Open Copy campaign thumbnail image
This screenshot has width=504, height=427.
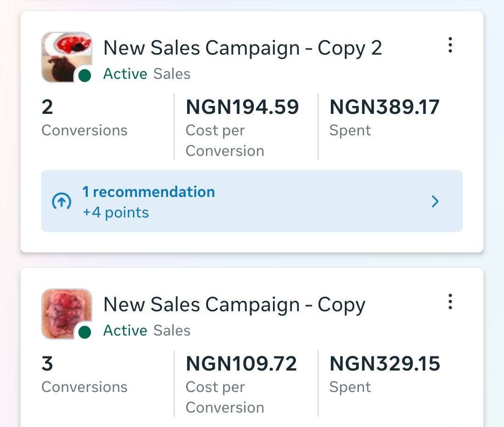[x=67, y=314]
